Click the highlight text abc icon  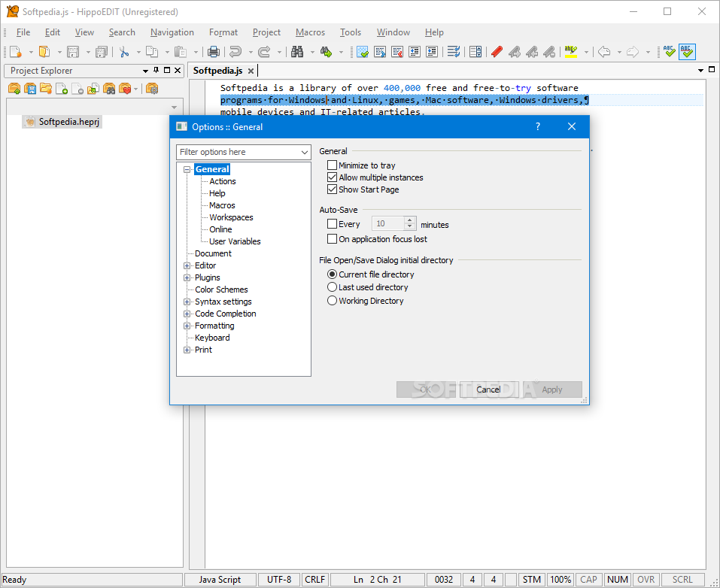point(571,51)
